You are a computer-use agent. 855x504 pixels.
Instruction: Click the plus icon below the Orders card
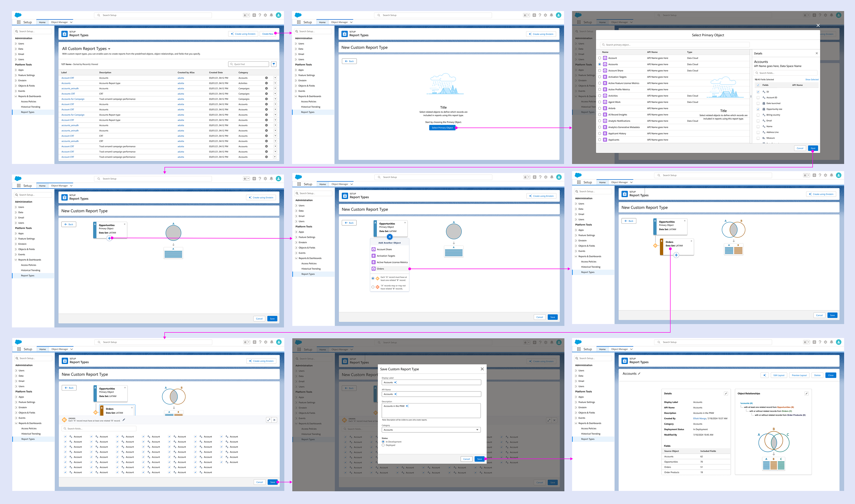(676, 255)
